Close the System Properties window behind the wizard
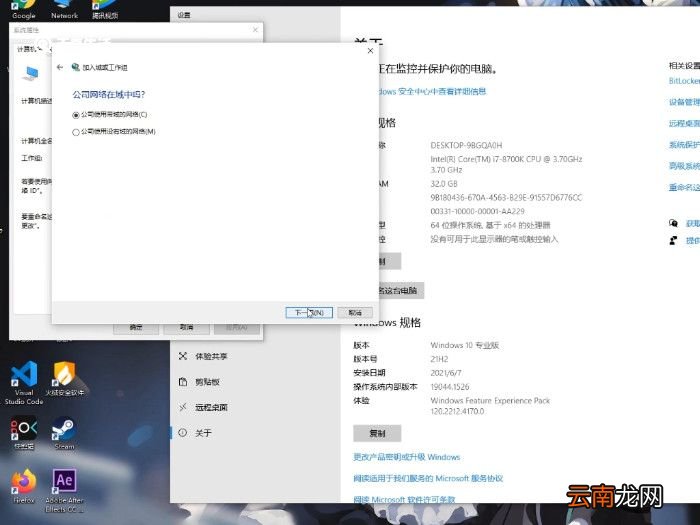The image size is (700, 525). [x=255, y=30]
